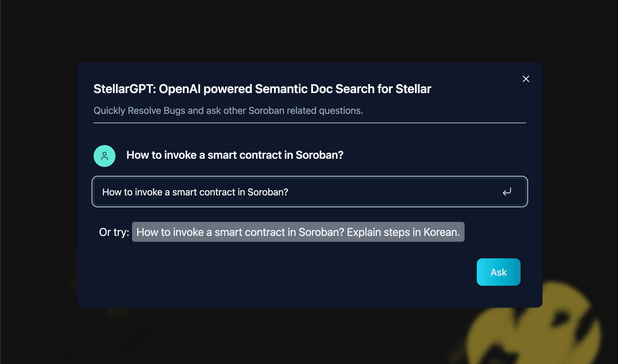Click the divider line under the subtitle
Screen dimensions: 618x364
310,123
